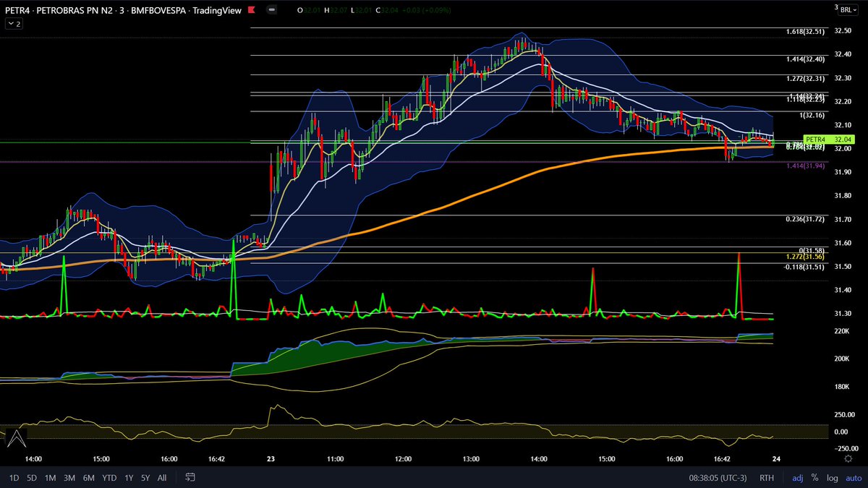Open price scale settings gear icon
Screen dimensions: 868x488
coord(848,458)
